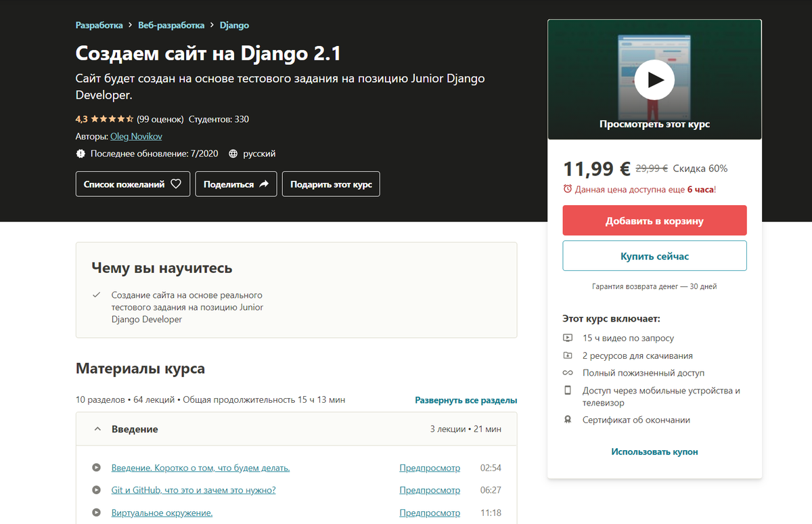812x524 pixels.
Task: Click the 'Просмотреть этот курс' caption
Action: [654, 124]
